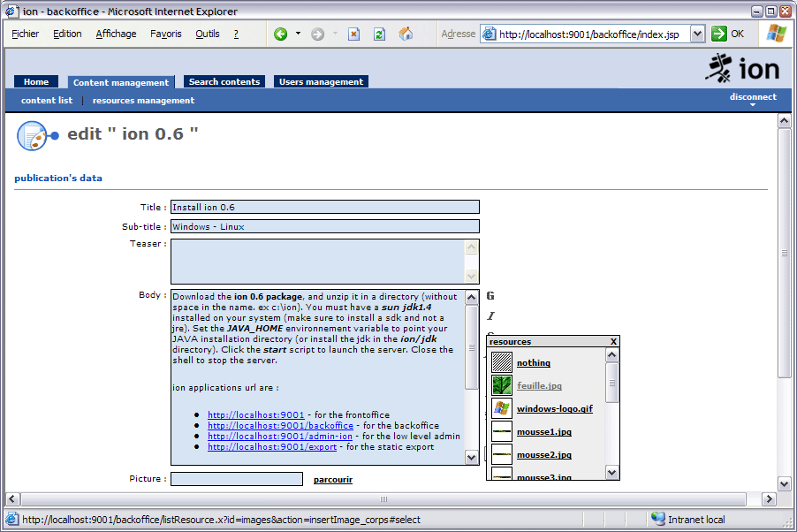
Task: Open the Forward button history dropdown
Action: (x=335, y=34)
